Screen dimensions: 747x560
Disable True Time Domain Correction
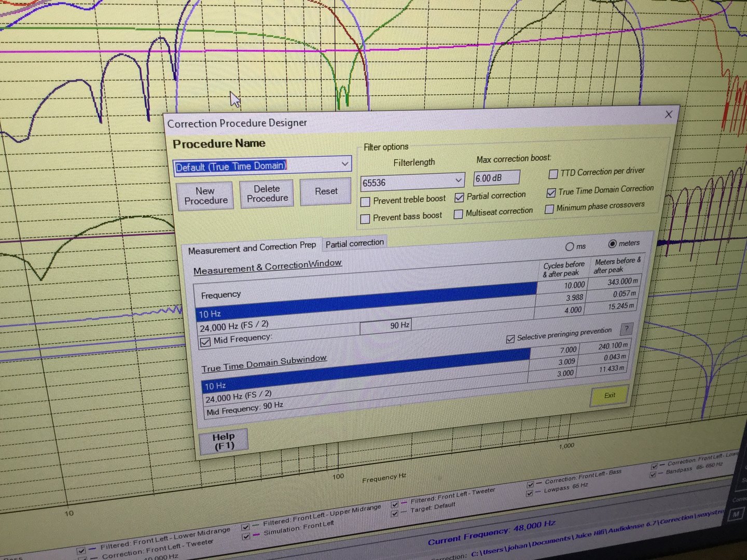(x=551, y=193)
